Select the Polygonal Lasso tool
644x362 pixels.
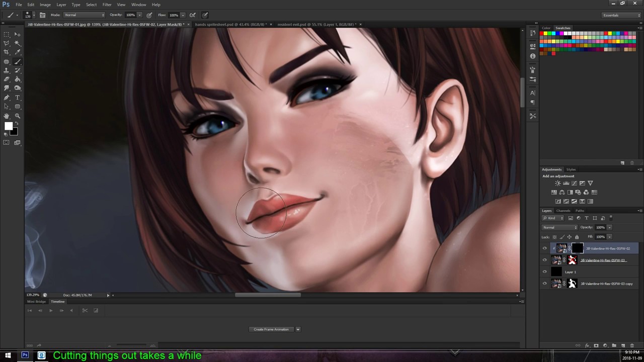point(7,43)
